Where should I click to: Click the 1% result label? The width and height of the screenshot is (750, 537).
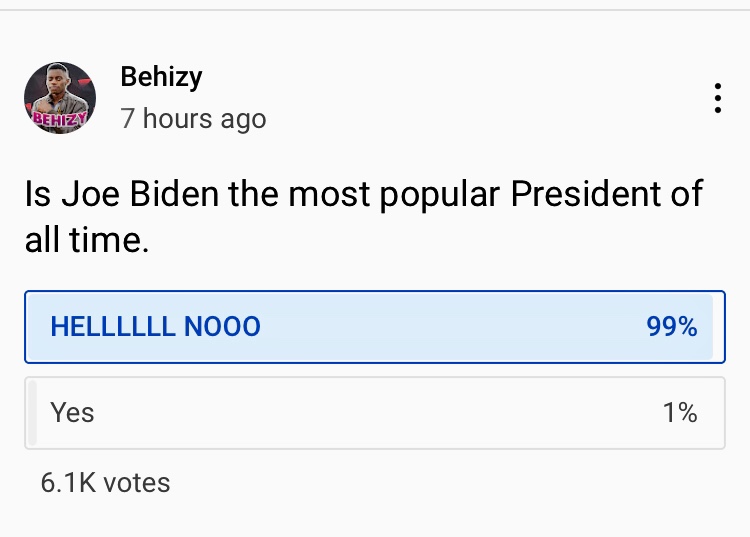point(680,412)
